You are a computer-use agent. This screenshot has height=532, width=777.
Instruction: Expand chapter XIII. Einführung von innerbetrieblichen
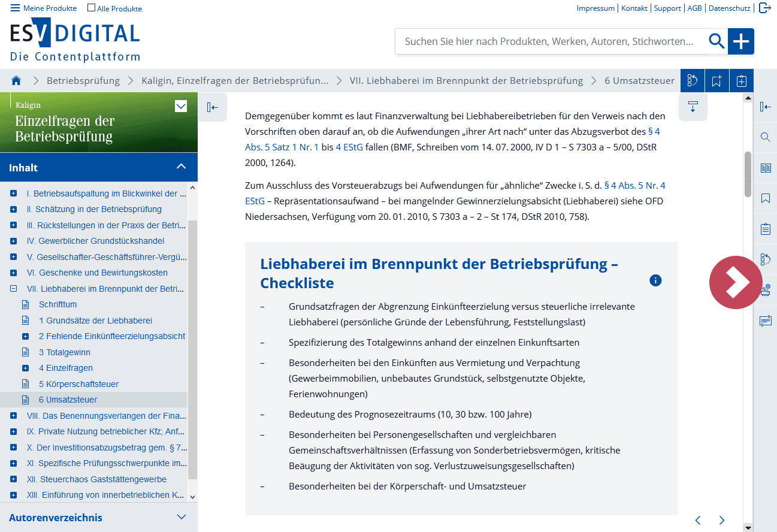pyautogui.click(x=13, y=495)
